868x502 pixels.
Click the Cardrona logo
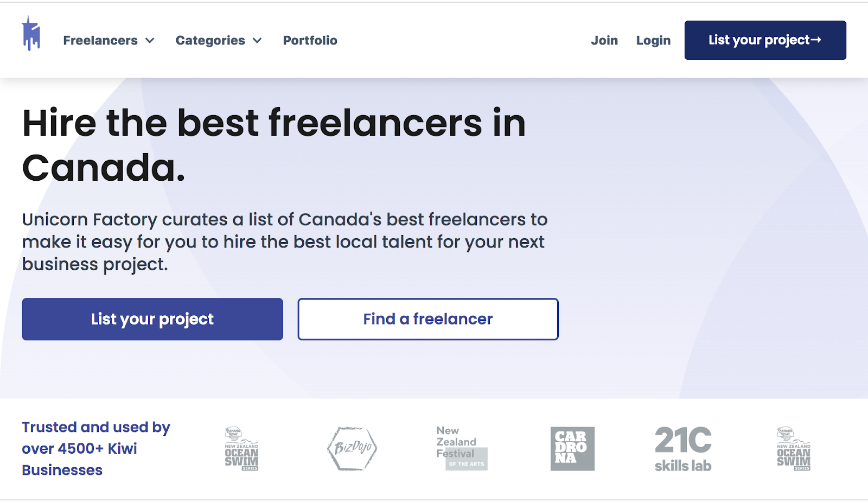(x=572, y=448)
